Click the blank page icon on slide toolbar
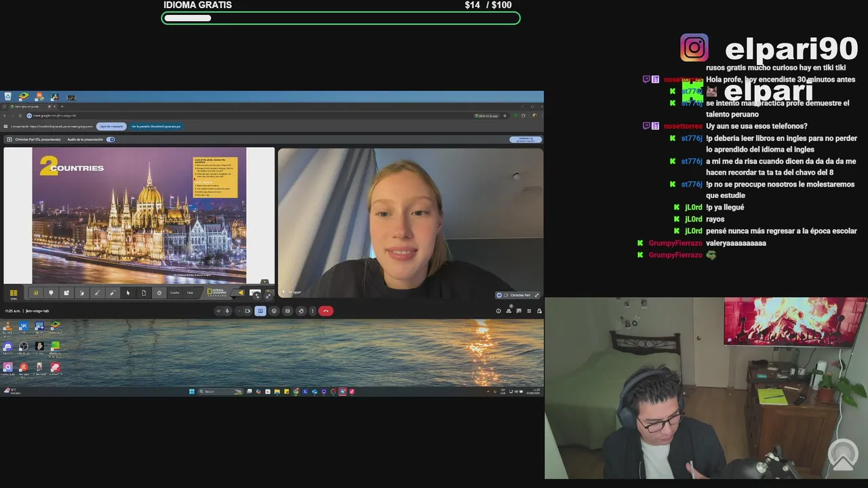This screenshot has height=488, width=868. click(144, 293)
